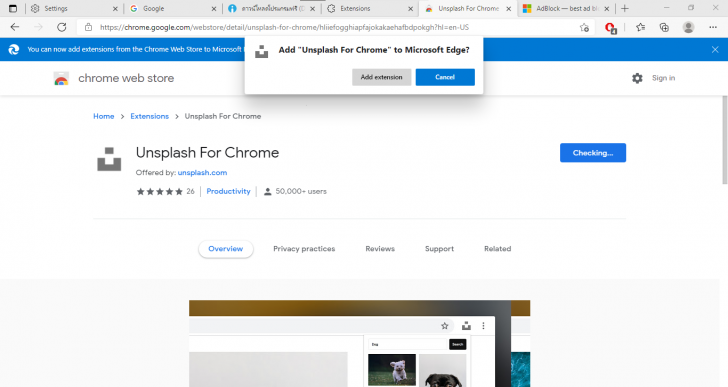Open a new tab

pos(625,8)
